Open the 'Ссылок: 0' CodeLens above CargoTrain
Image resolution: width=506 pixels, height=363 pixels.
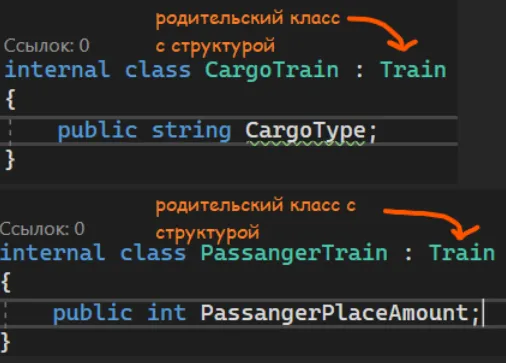47,45
